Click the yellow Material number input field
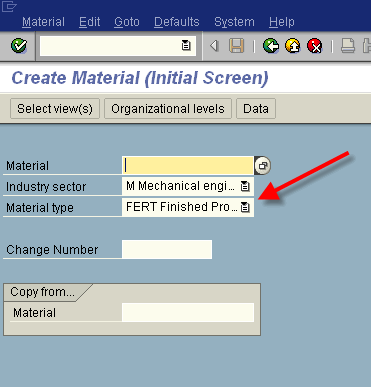Image resolution: width=371 pixels, height=387 pixels. tap(188, 165)
